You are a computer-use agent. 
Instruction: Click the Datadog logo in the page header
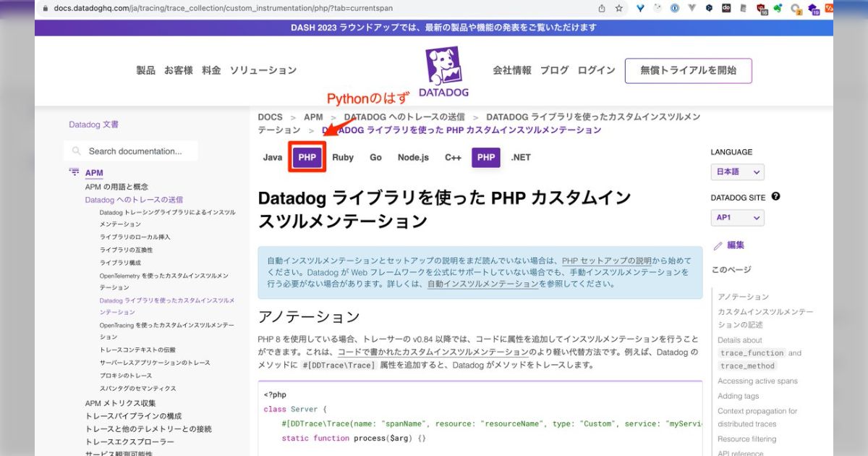[x=443, y=69]
